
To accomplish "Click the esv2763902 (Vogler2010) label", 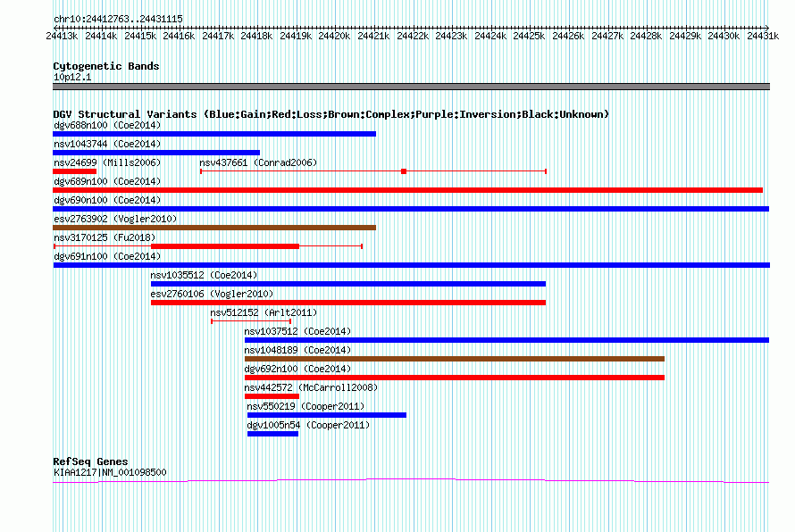I will pyautogui.click(x=115, y=219).
